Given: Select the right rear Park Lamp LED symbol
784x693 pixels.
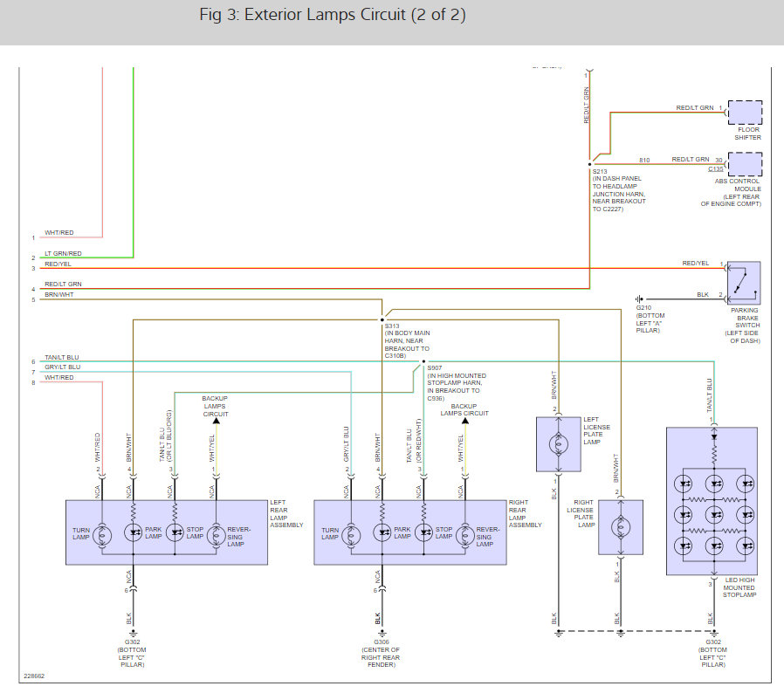Looking at the screenshot, I should click(382, 532).
